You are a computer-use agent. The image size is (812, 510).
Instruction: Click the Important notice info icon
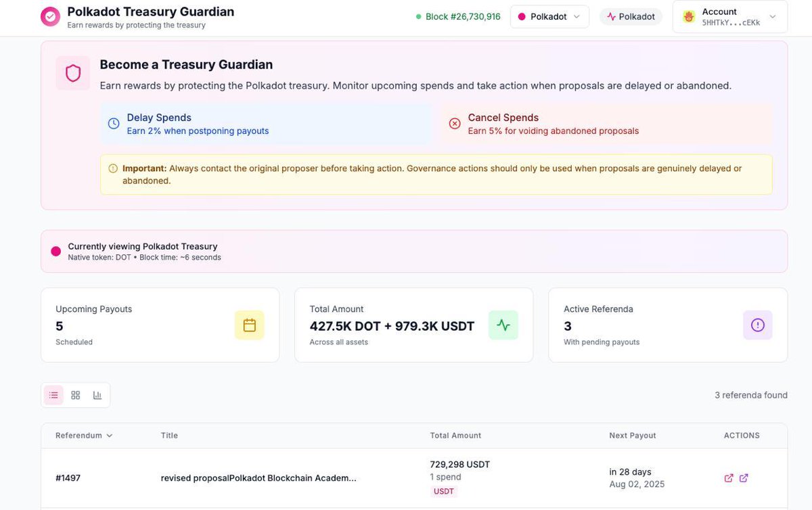click(x=113, y=168)
